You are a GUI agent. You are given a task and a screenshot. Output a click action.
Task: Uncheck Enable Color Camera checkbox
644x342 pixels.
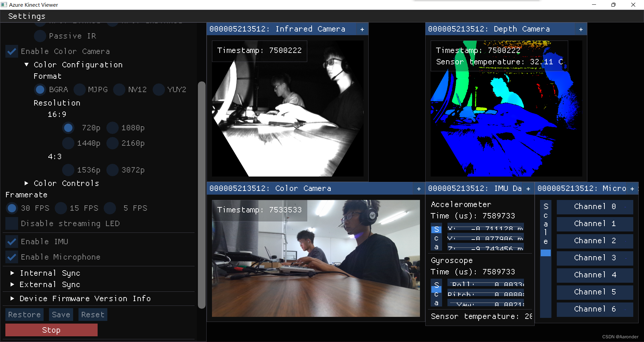[12, 52]
